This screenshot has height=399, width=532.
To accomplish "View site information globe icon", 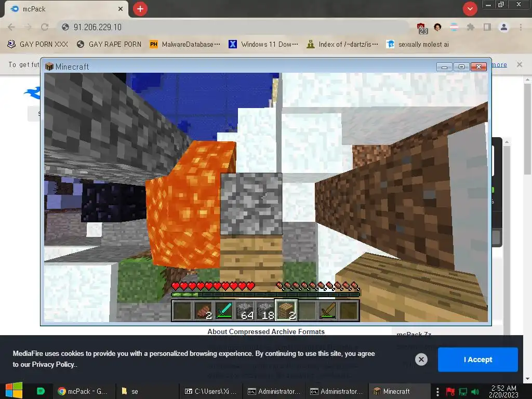I will (65, 27).
